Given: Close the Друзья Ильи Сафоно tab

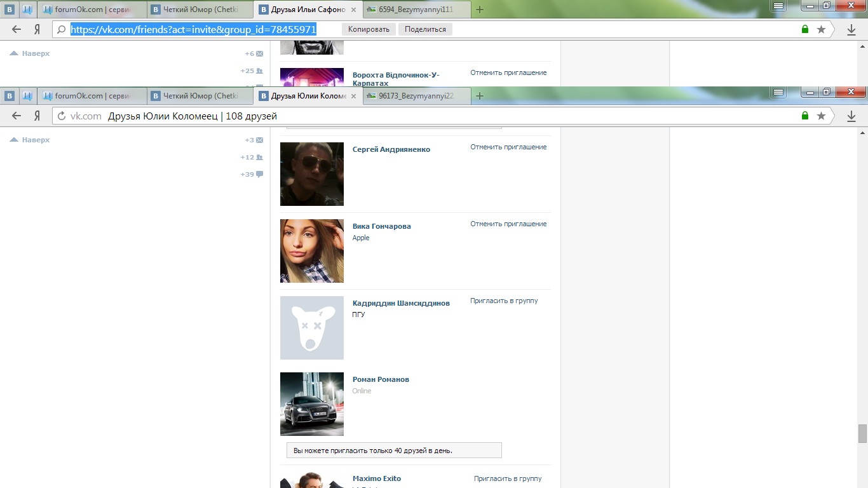Looking at the screenshot, I should pos(353,10).
